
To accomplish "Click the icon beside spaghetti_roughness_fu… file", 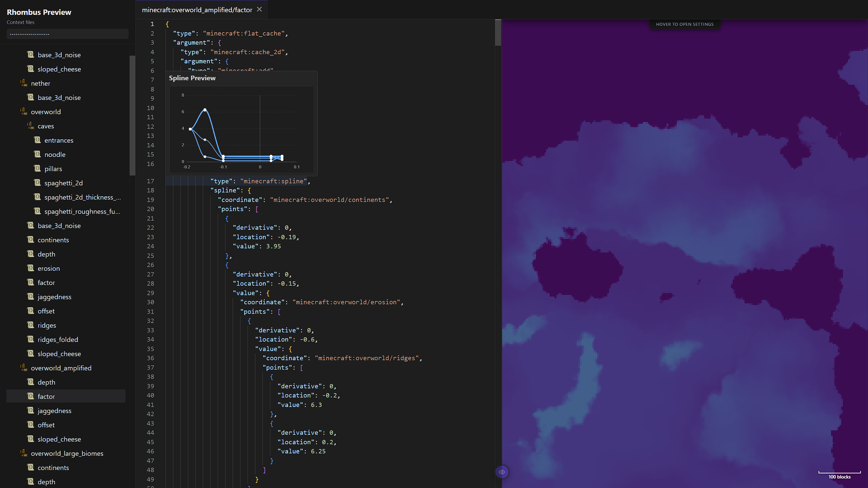I will coord(37,211).
